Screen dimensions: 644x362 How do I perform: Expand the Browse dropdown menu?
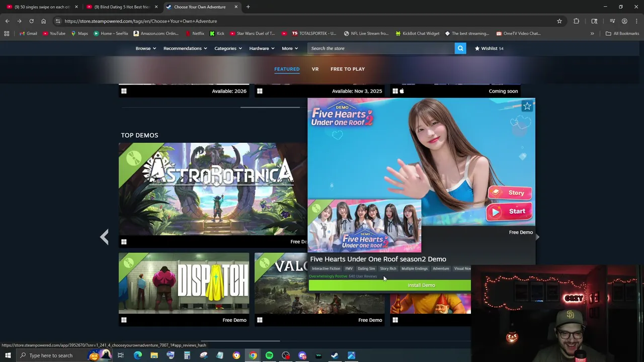click(x=146, y=48)
